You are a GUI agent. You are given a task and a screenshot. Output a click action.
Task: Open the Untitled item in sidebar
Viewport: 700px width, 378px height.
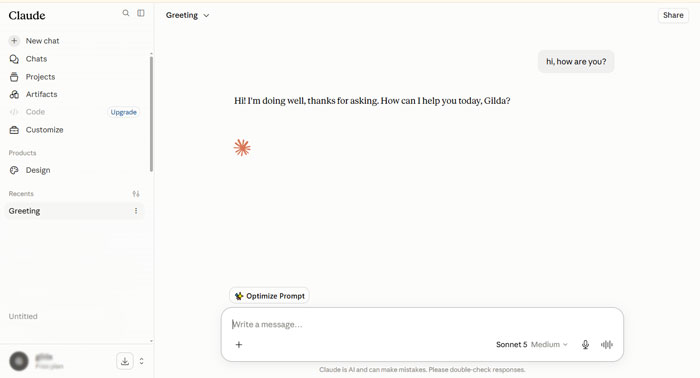(x=23, y=316)
